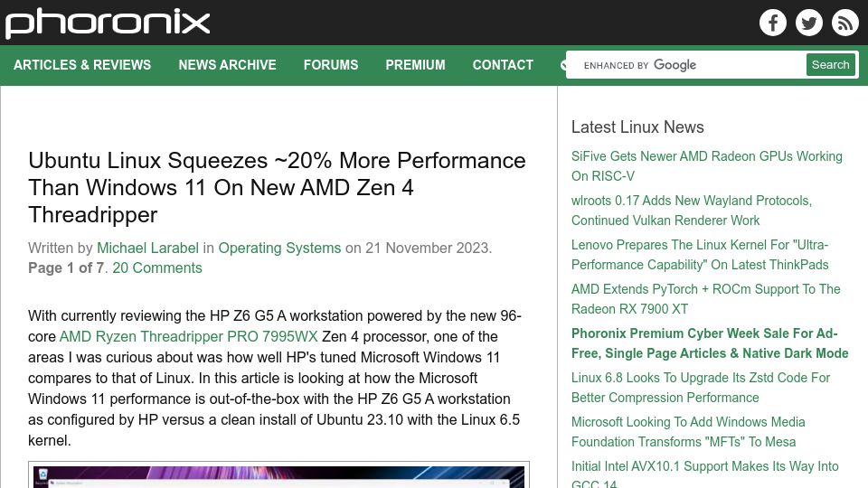Open the 20 Comments link
Image resolution: width=868 pixels, height=488 pixels.
(x=157, y=267)
